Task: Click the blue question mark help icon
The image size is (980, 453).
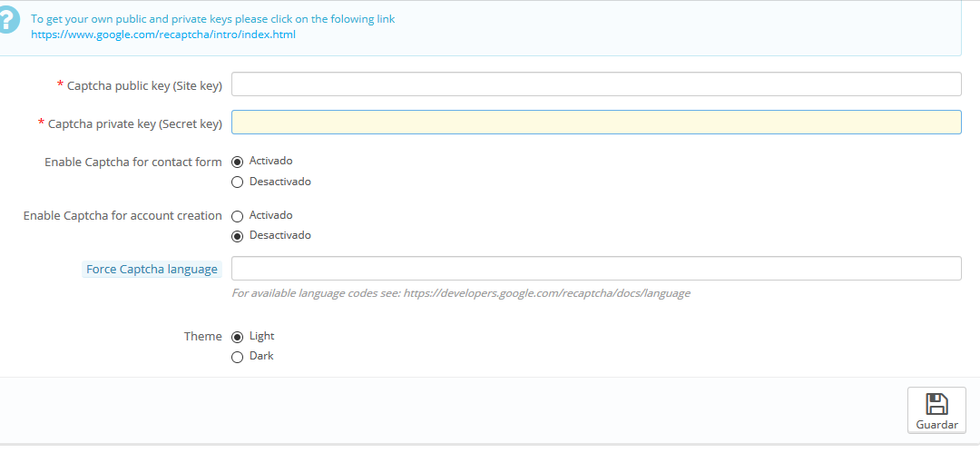Action: pos(7,22)
